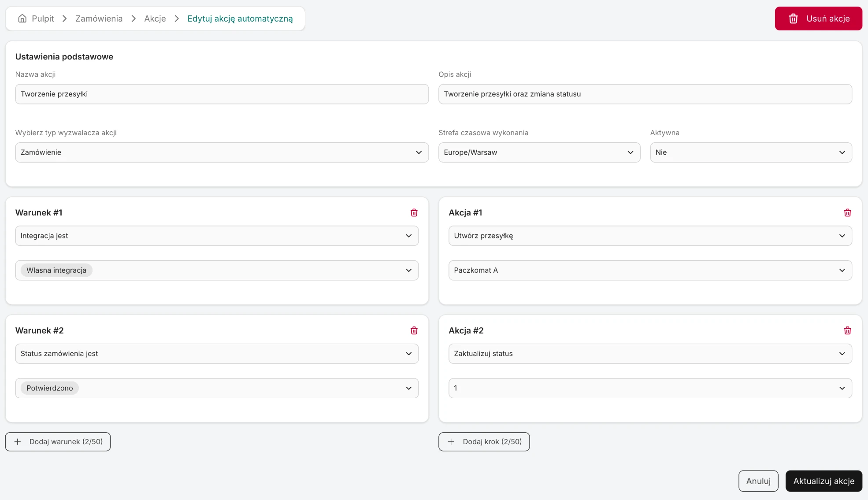The height and width of the screenshot is (500, 868).
Task: Click the 'Usuń akcje' red button
Action: coord(818,19)
